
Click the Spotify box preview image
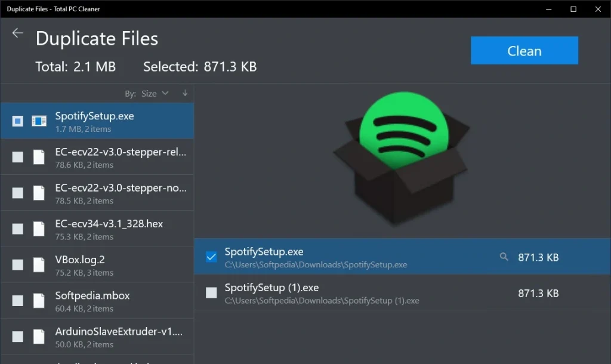click(x=402, y=159)
